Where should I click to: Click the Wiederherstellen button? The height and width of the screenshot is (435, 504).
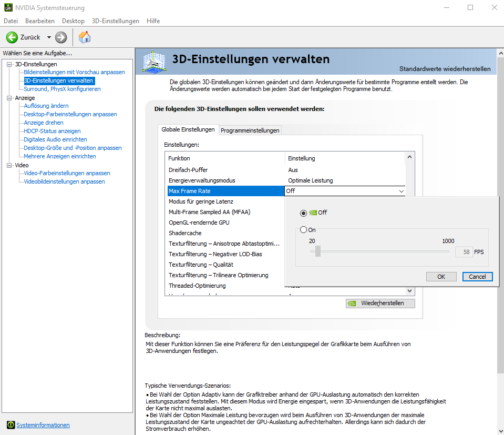(x=380, y=304)
